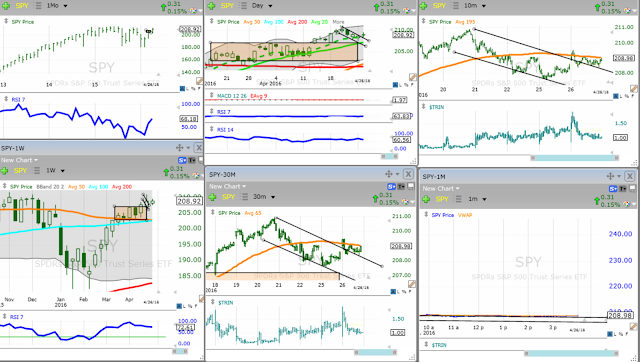Click the yellow SPY symbol on the 1m chart
640x362 pixels.
(x=442, y=199)
